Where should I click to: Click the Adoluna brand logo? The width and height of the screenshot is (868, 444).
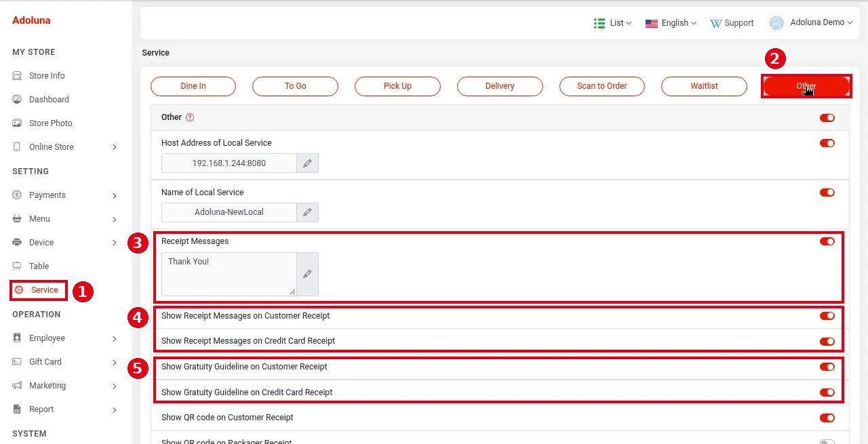31,20
